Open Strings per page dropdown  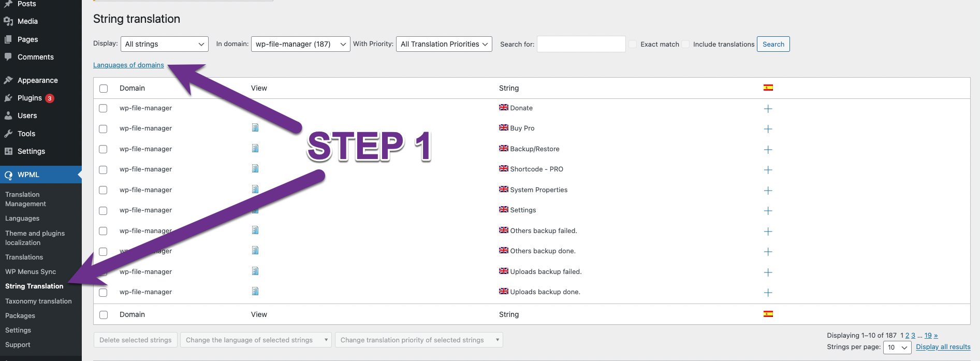897,348
